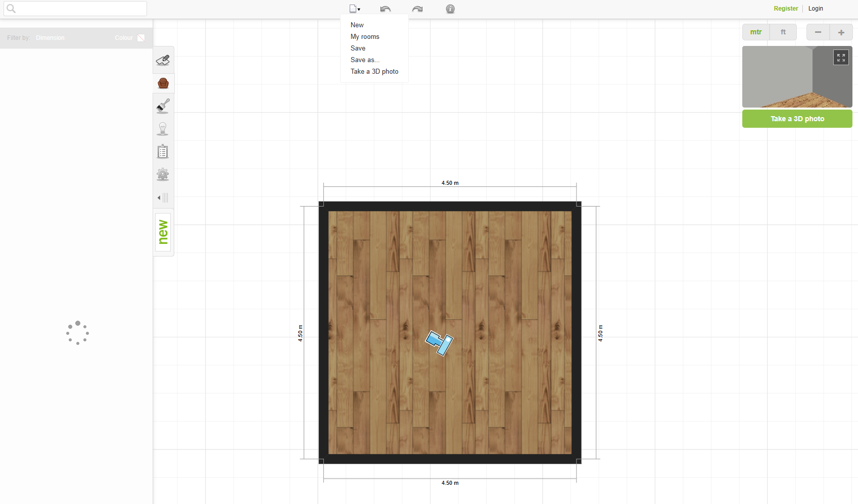This screenshot has height=504, width=858.
Task: Choose 'Take a 3D photo' menu entry
Action: click(374, 71)
